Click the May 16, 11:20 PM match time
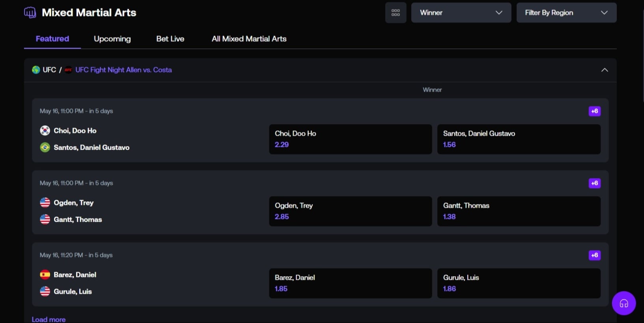Viewport: 644px width, 323px height. click(76, 255)
